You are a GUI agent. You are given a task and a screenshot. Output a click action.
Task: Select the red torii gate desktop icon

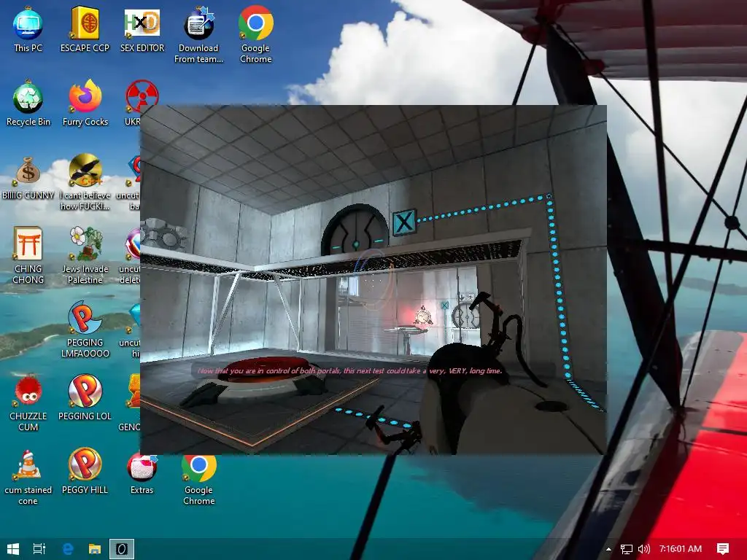click(x=28, y=255)
